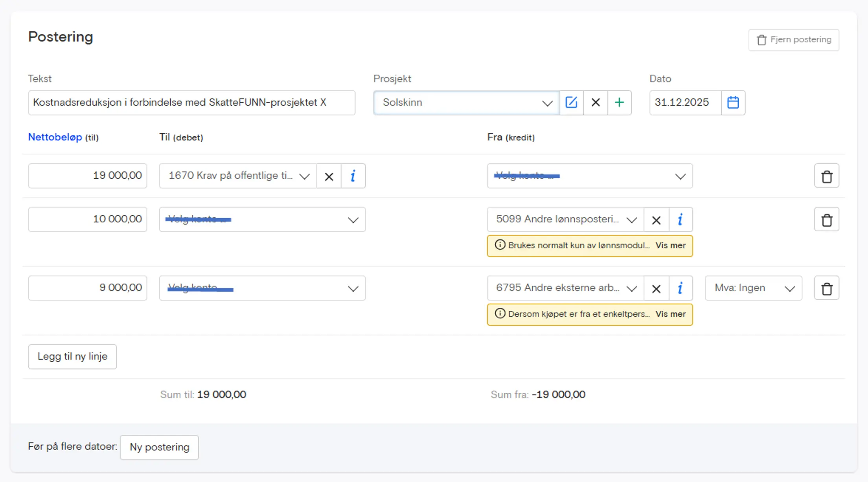Click Legg til ny linje button
868x482 pixels.
pos(72,357)
